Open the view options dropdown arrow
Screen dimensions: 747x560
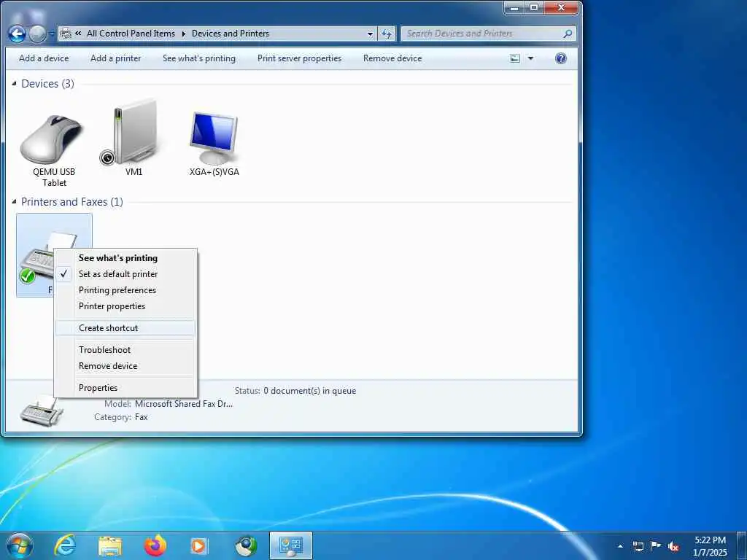coord(531,58)
